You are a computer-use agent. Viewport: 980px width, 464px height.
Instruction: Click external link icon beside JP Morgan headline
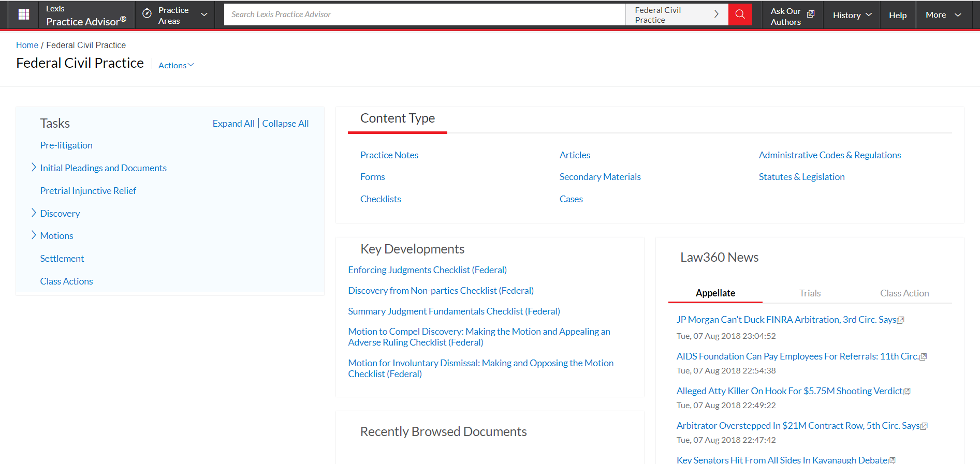[901, 320]
